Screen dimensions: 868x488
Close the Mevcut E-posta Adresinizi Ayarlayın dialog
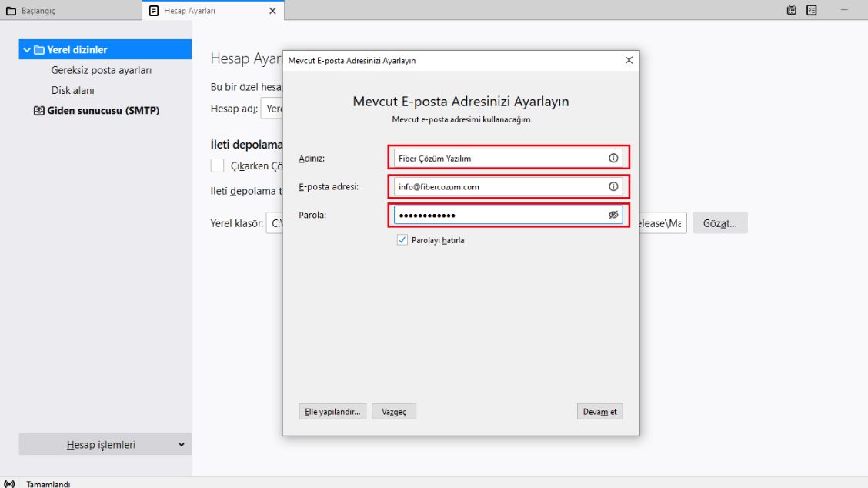coord(629,60)
